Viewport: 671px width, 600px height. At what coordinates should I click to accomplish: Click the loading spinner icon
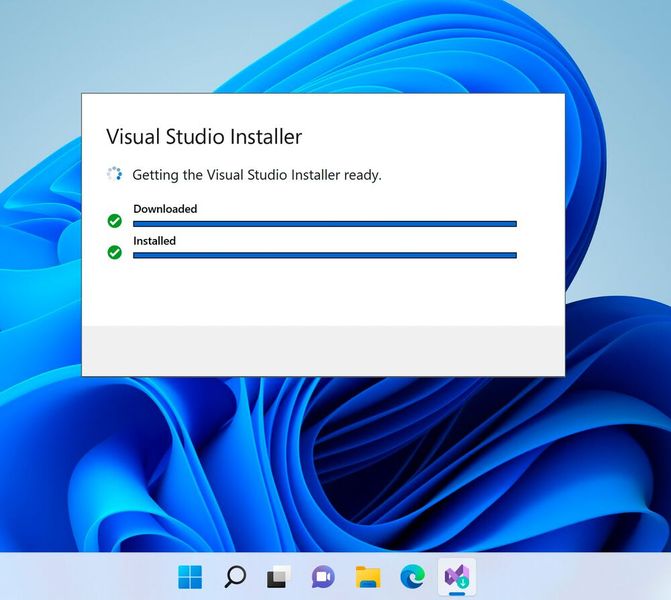(x=114, y=174)
